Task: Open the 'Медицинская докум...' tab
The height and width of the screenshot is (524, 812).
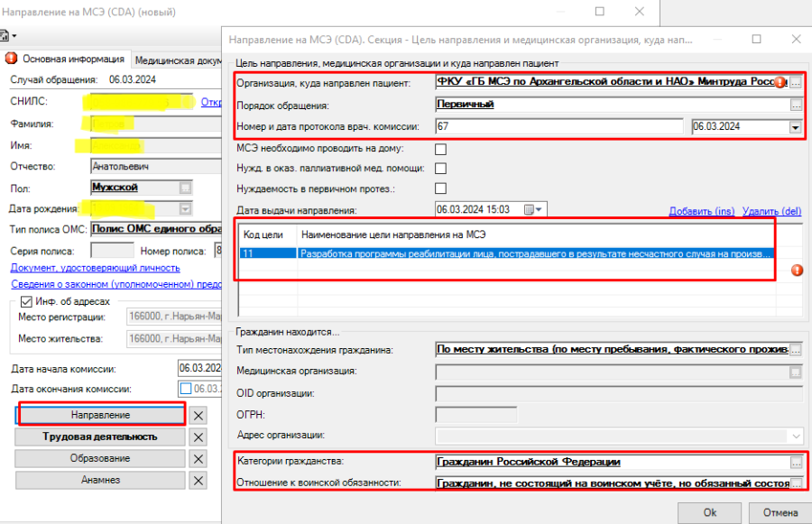Action: point(177,60)
